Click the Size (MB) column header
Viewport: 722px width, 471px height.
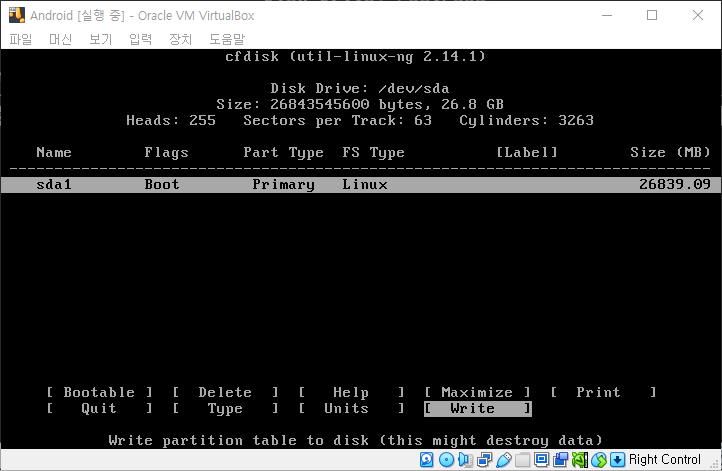pyautogui.click(x=670, y=152)
